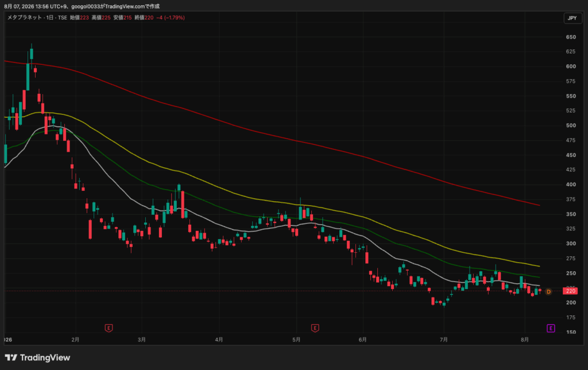Click the 350 price axis label
The image size is (588, 370).
pyautogui.click(x=571, y=214)
